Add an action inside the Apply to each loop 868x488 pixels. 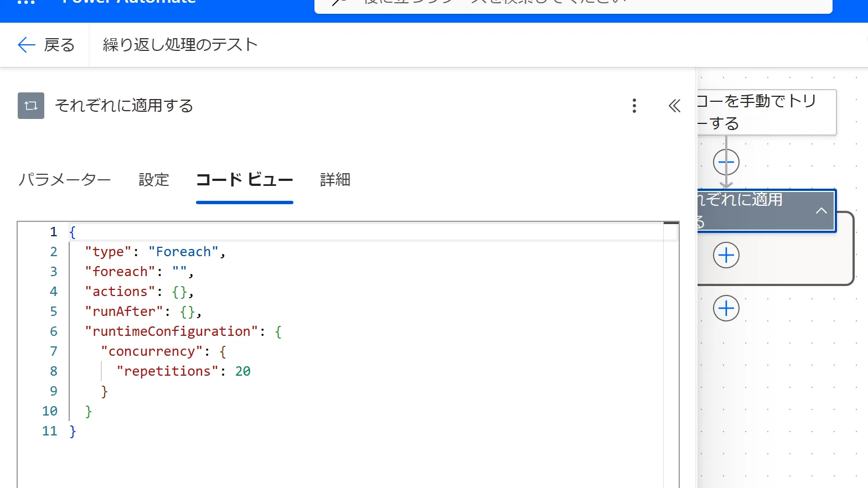[726, 255]
